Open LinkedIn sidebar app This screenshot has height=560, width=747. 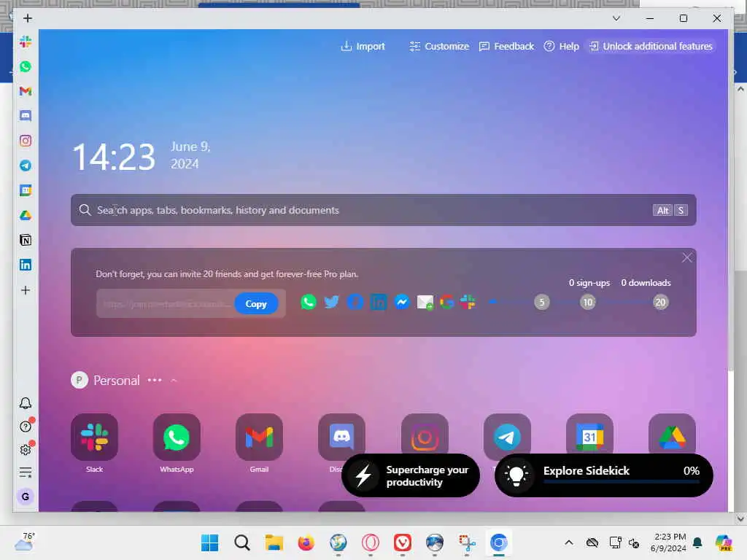[26, 265]
